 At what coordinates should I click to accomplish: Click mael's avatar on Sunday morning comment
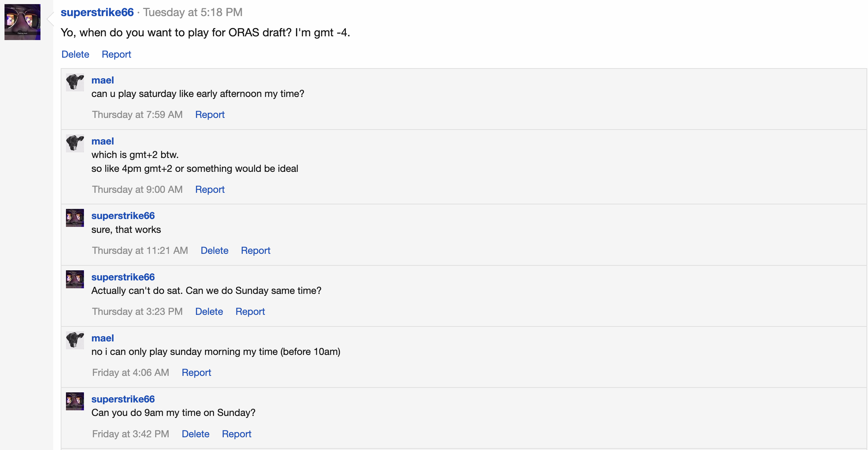click(x=75, y=340)
